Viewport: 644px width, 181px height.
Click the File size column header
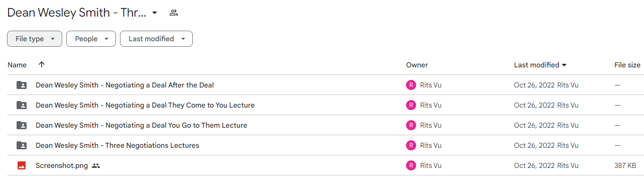click(x=627, y=65)
